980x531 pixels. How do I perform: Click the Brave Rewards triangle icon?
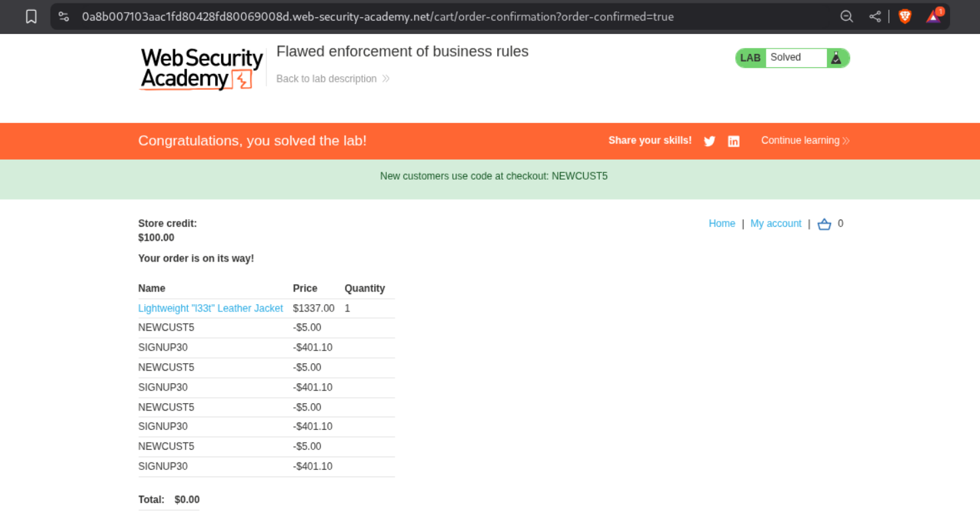(x=933, y=17)
